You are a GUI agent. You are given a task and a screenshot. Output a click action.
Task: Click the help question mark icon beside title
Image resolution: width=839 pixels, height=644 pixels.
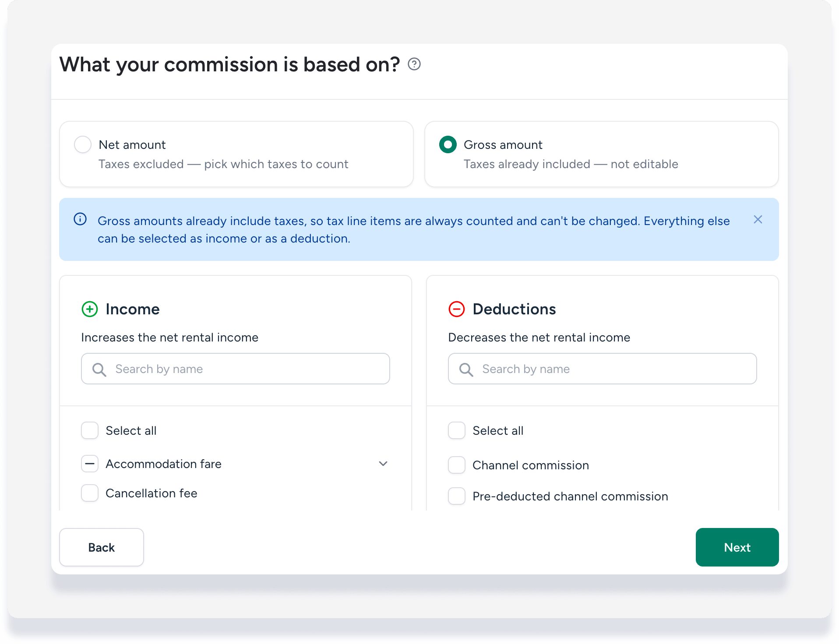(414, 64)
